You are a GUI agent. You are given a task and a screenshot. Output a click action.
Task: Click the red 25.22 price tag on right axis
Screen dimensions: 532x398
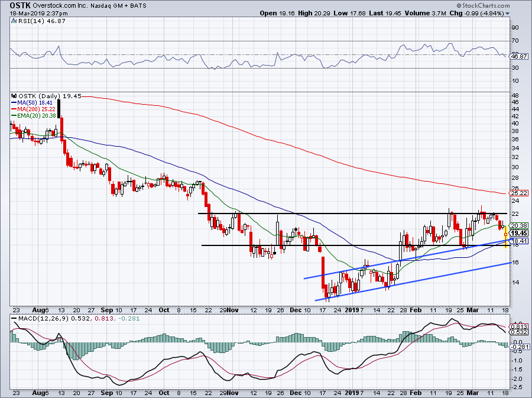coord(519,193)
